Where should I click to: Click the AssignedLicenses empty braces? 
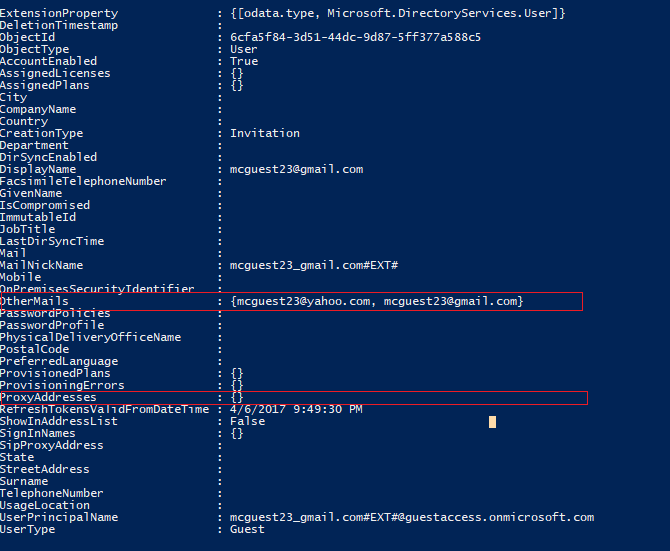click(237, 73)
